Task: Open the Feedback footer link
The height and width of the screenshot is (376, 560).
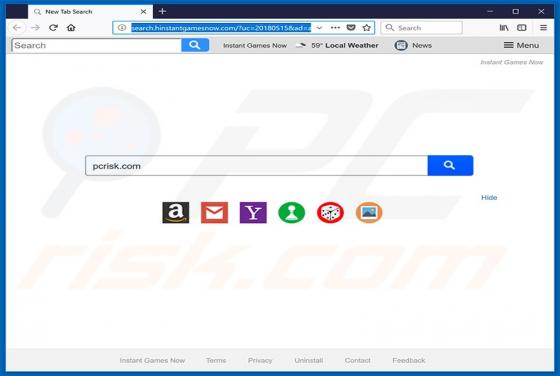Action: pos(409,360)
